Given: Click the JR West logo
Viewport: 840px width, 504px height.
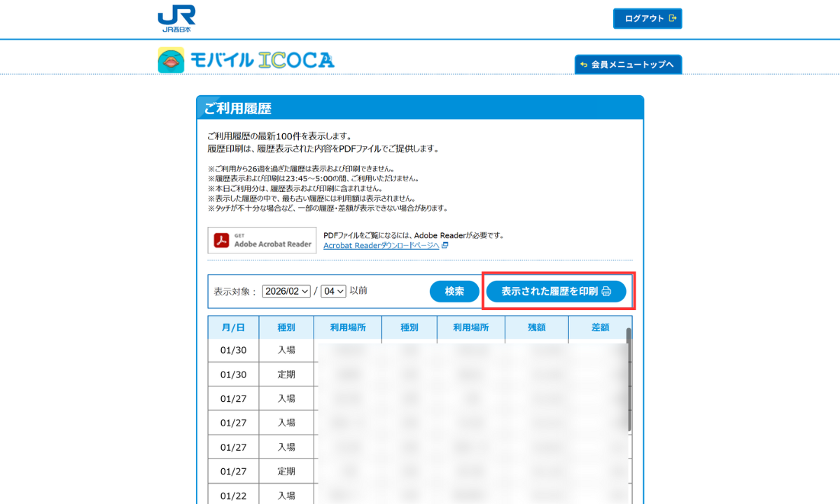Looking at the screenshot, I should [176, 19].
